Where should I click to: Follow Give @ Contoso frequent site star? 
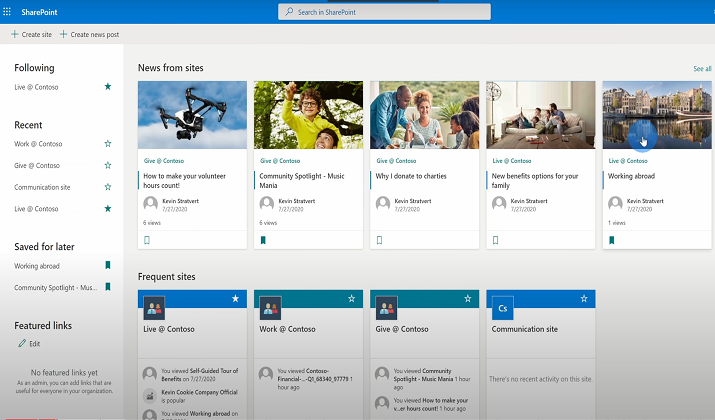tap(468, 299)
